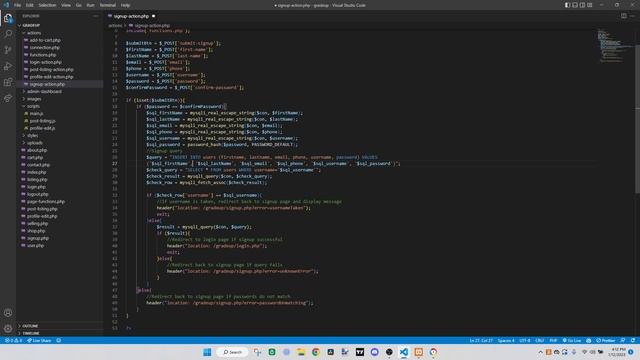Open File Explorer from taskbar
This screenshot has height=360, width=640.
[301, 352]
